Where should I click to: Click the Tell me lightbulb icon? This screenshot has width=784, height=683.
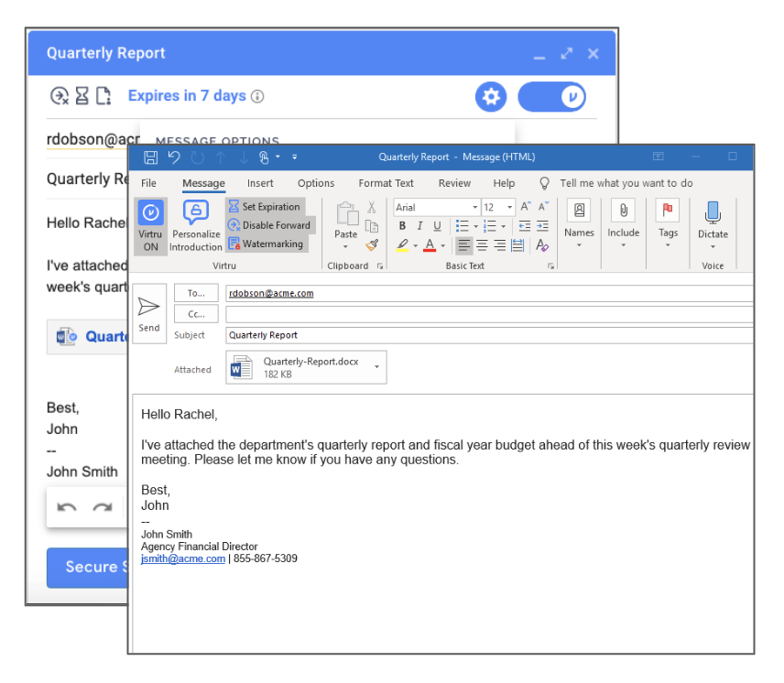[545, 183]
